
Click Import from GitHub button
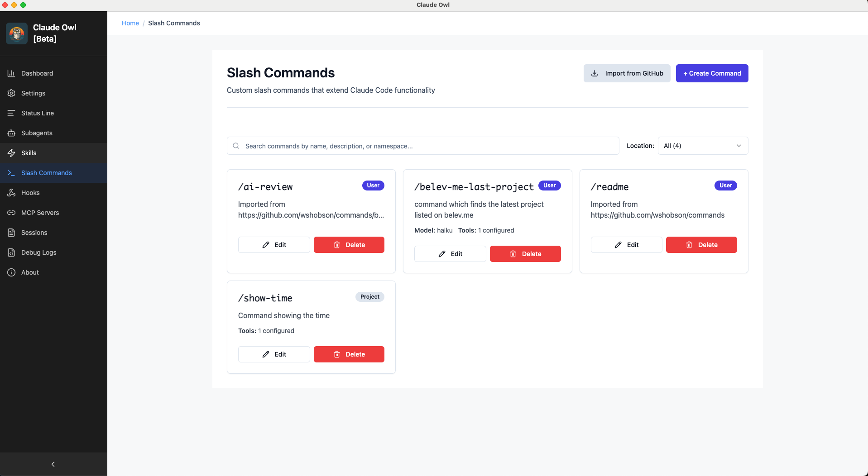627,73
